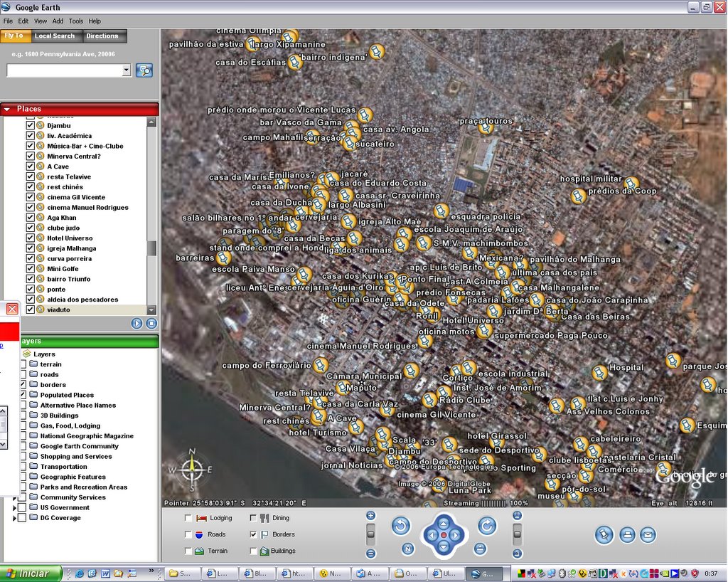Click the Email envelope button

[x=648, y=535]
